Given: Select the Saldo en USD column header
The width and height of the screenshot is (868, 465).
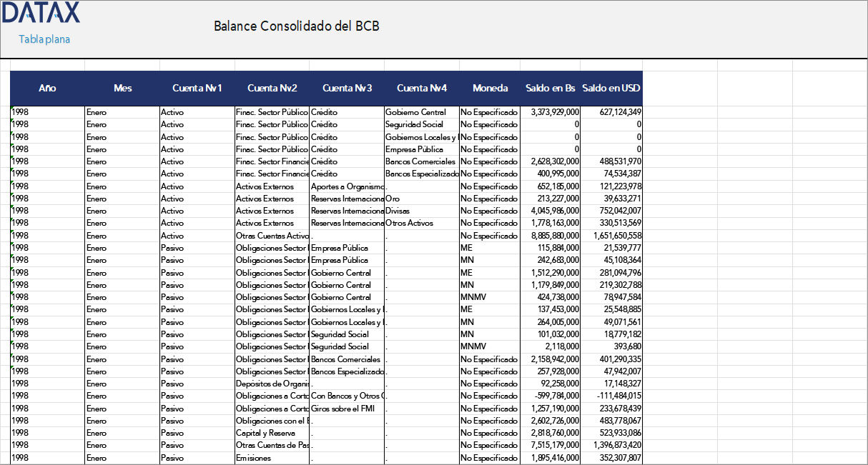Looking at the screenshot, I should click(612, 88).
